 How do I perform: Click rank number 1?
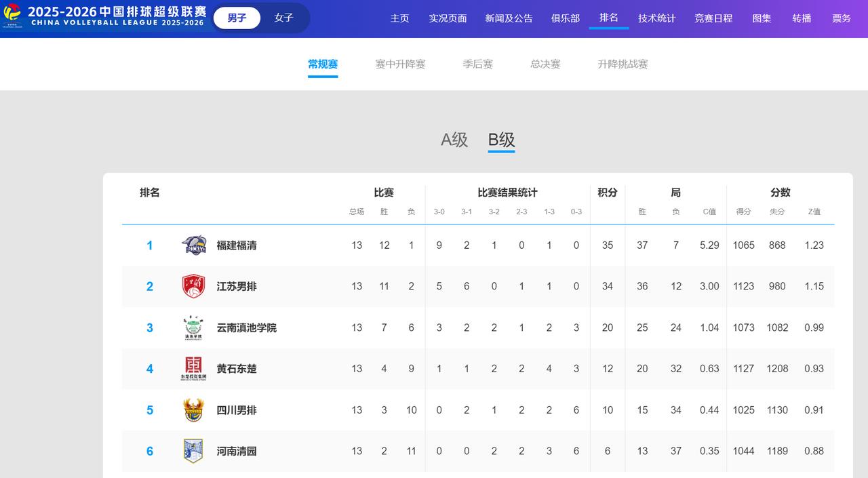150,245
